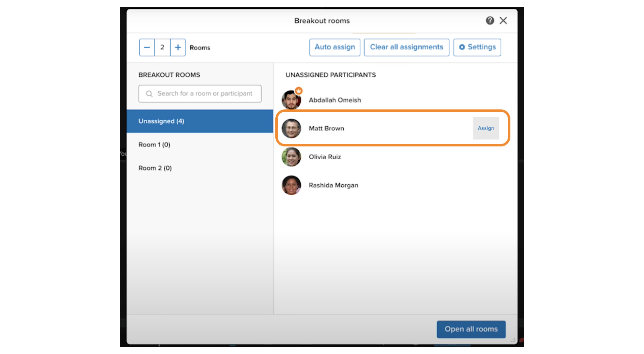This screenshot has height=354, width=644.
Task: Click the search room or participant field
Action: pos(204,94)
